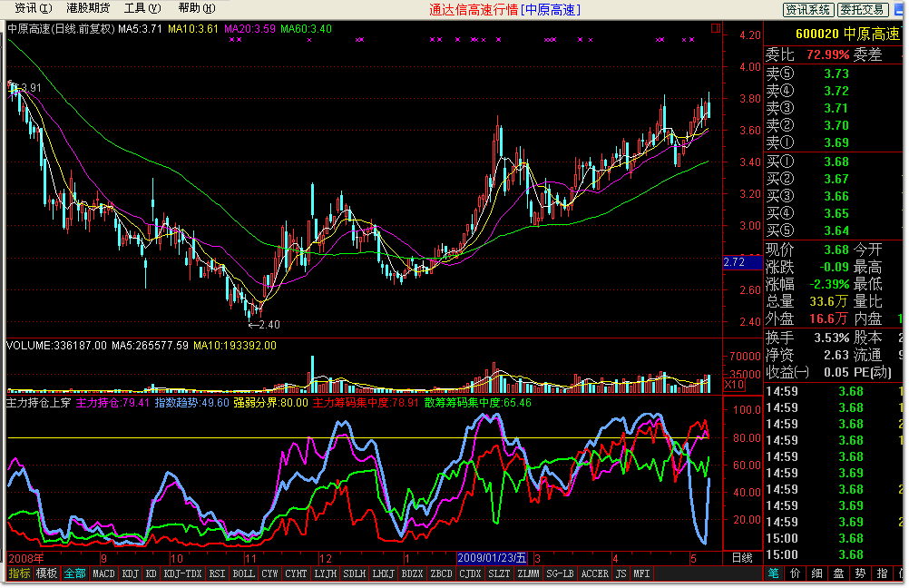Screen dimensions: 909x588
Task: Open the 帮助 menu
Action: click(x=197, y=8)
